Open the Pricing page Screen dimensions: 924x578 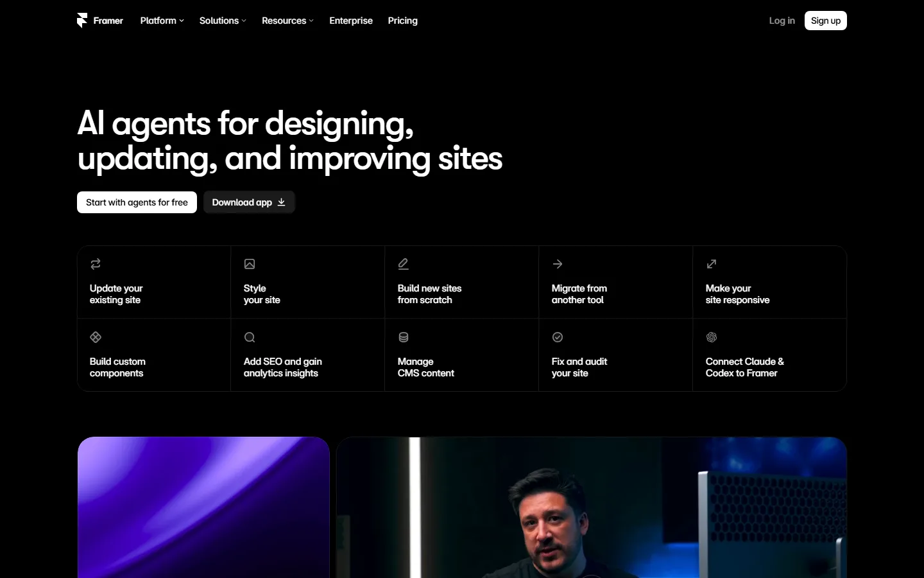(403, 21)
